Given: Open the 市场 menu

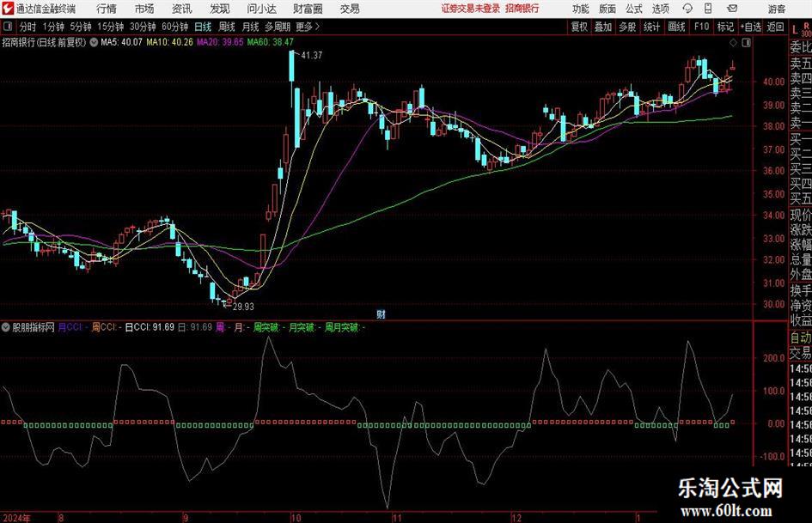Looking at the screenshot, I should [144, 9].
